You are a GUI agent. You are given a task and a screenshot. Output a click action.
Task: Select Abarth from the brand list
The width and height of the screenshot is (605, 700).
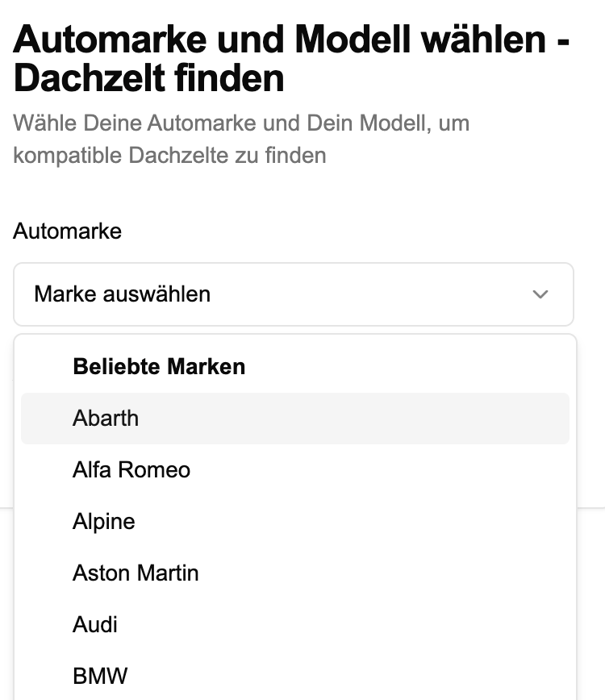tap(295, 419)
